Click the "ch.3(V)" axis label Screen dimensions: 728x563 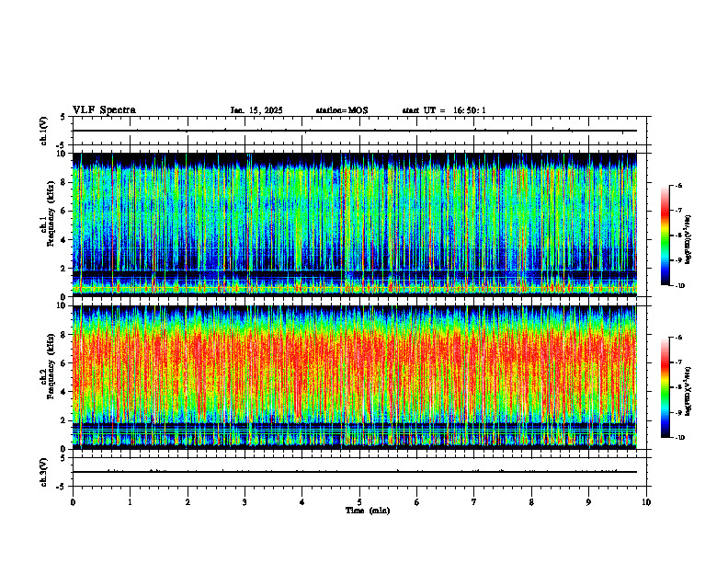click(44, 472)
